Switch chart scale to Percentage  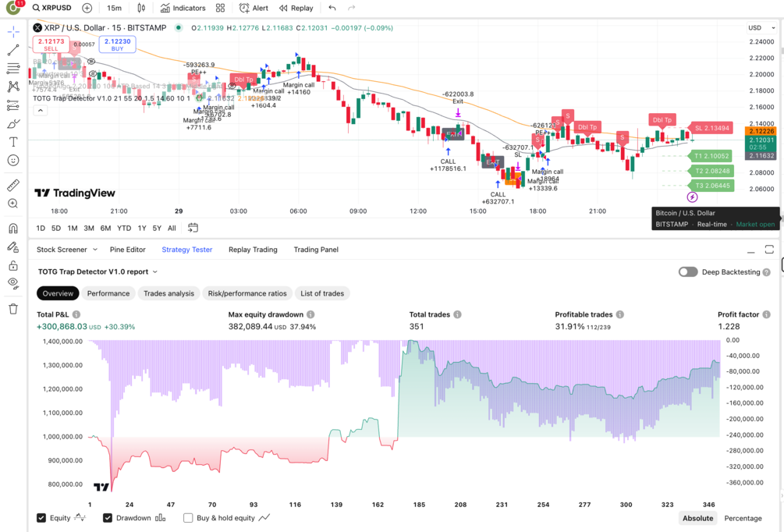click(743, 518)
